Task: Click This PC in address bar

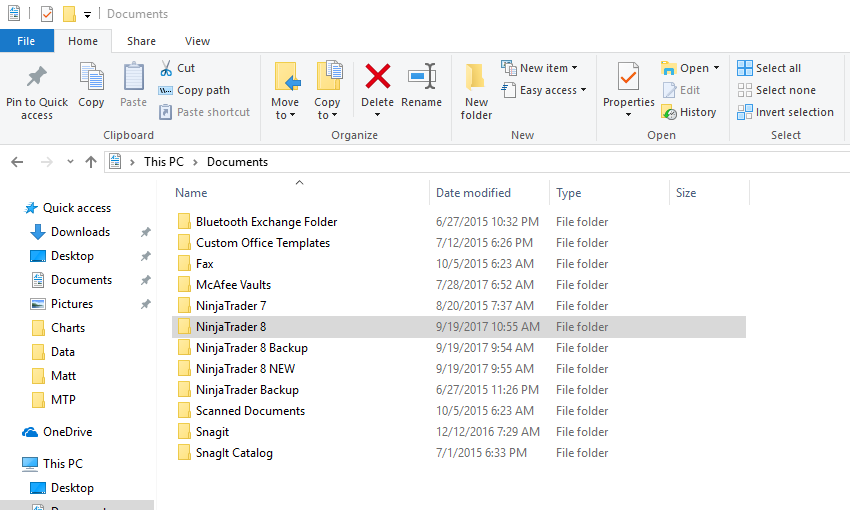Action: [164, 162]
